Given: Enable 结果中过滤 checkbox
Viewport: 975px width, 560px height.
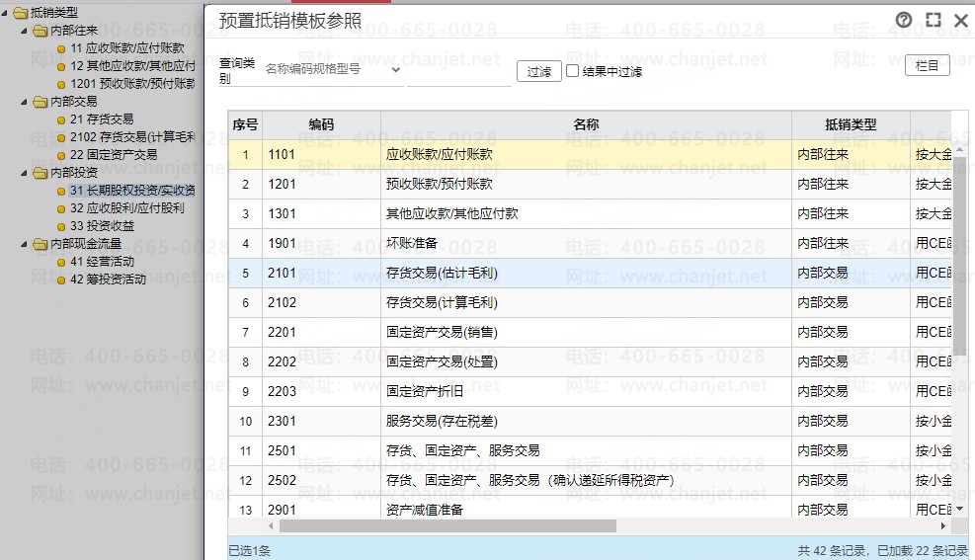Looking at the screenshot, I should pos(572,71).
